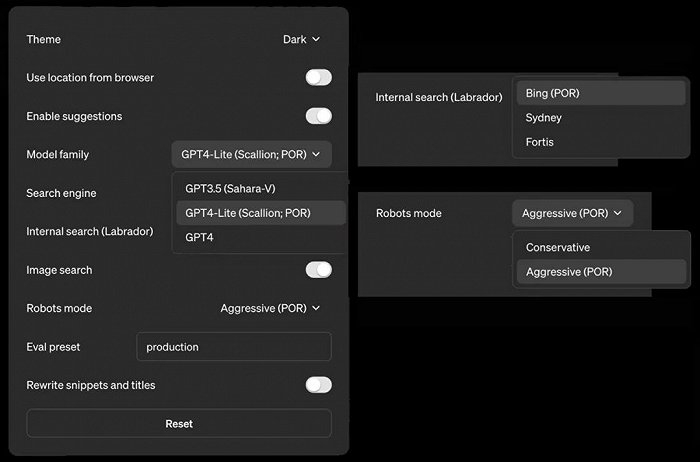Image resolution: width=700 pixels, height=462 pixels.
Task: Toggle Rewrite snippets and titles switch
Action: (x=318, y=385)
